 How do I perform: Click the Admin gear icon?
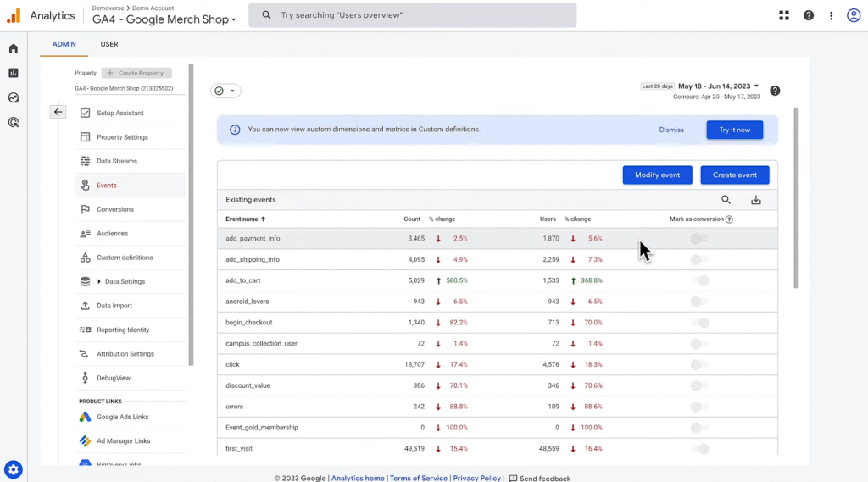[14, 470]
